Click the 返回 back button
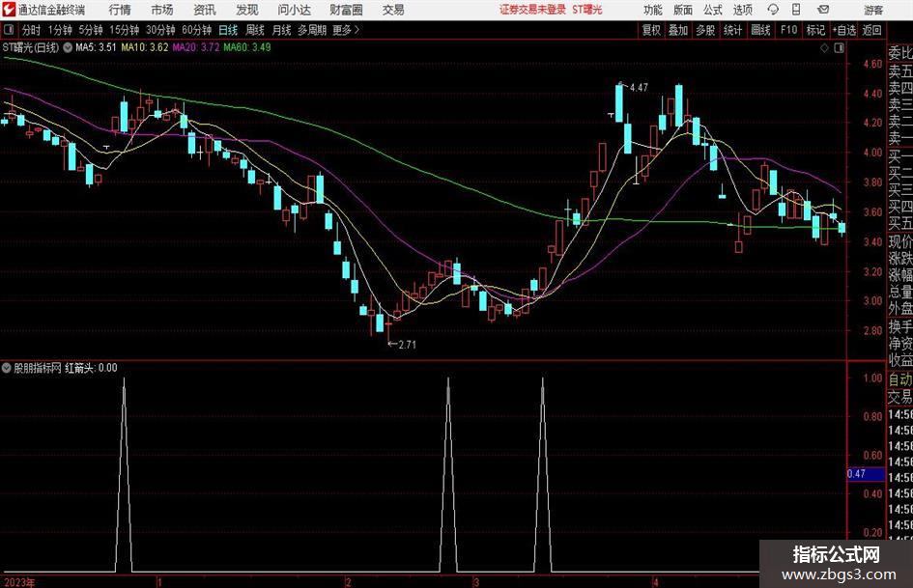 tap(871, 30)
